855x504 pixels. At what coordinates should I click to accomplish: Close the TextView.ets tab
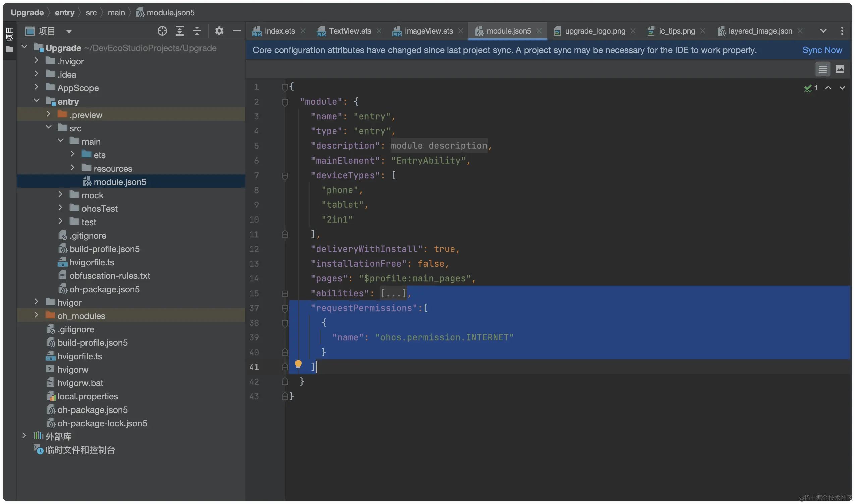click(x=379, y=31)
